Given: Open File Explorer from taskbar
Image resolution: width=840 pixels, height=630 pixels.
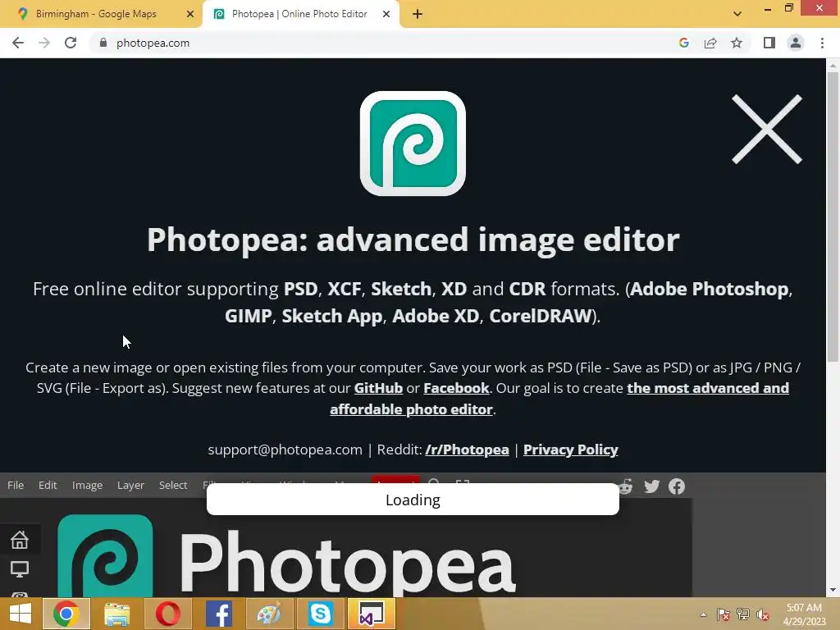Looking at the screenshot, I should click(116, 614).
